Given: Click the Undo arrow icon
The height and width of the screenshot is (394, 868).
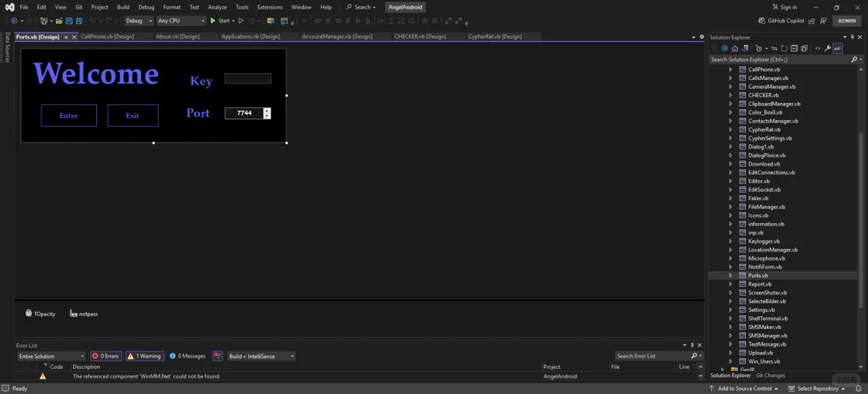Looking at the screenshot, I should pos(93,21).
